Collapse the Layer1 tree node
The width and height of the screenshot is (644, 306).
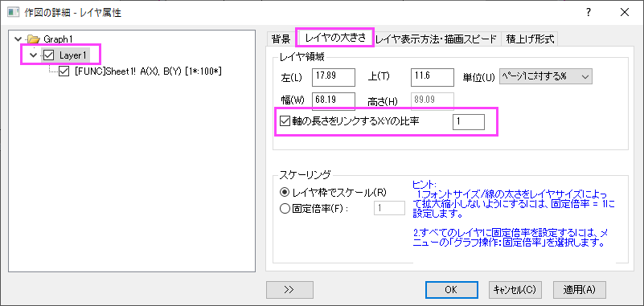pyautogui.click(x=34, y=55)
